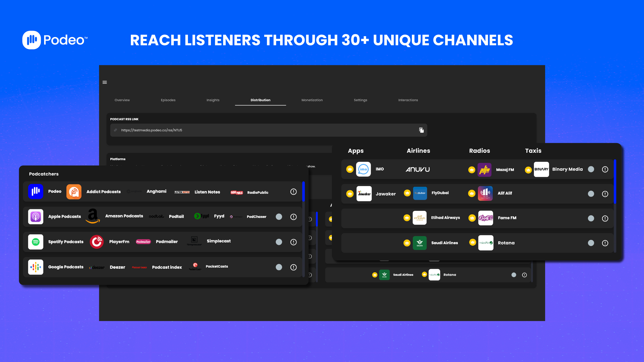Click the PlayerFm red icon

(97, 242)
